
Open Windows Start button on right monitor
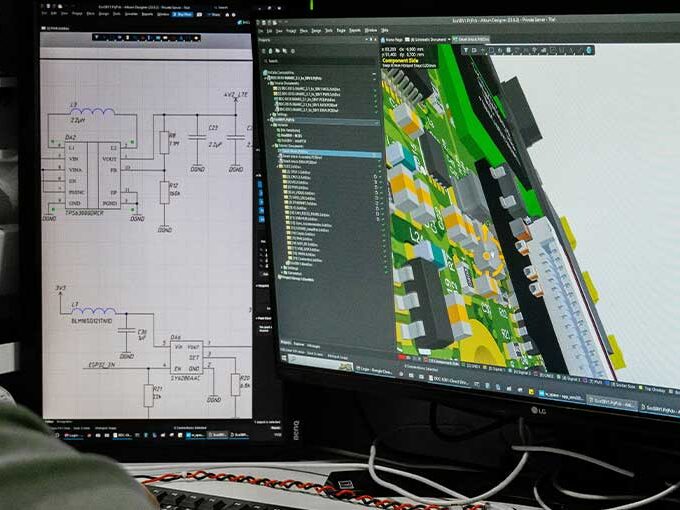point(284,358)
